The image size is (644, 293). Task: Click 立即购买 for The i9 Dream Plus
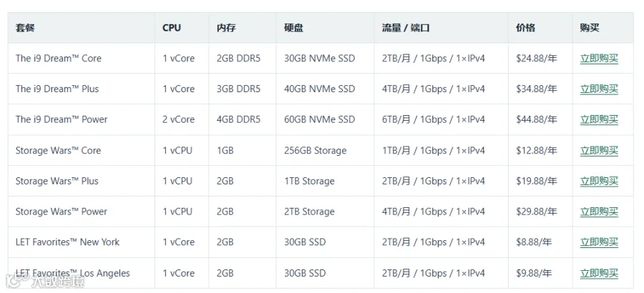click(x=599, y=89)
